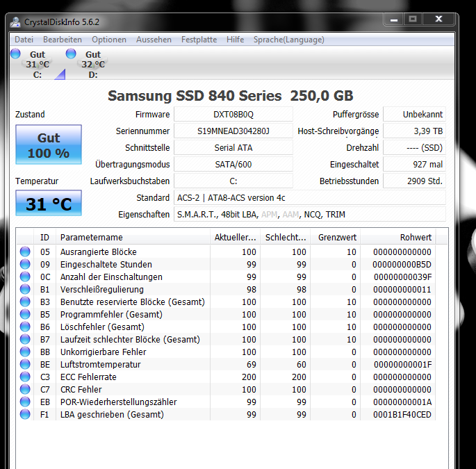Image resolution: width=476 pixels, height=469 pixels.
Task: Click status orb of row 09 Eingeschaltete Stunden
Action: 25,264
